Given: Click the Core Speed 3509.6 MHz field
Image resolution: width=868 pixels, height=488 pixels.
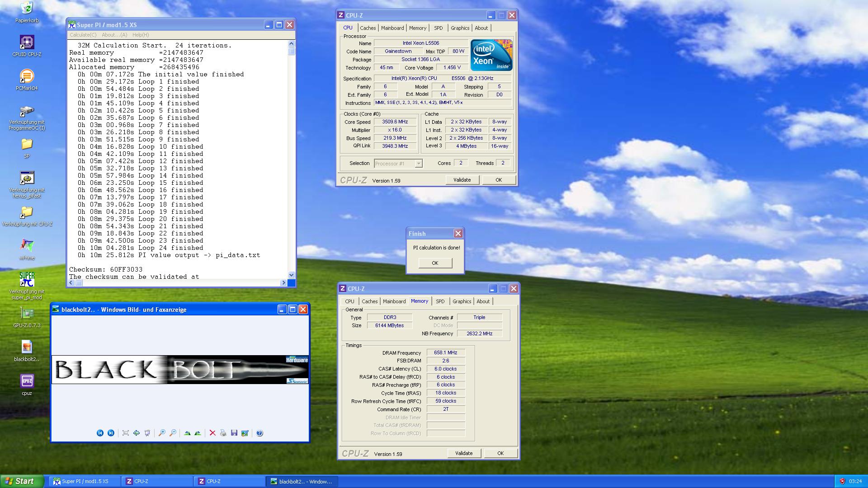Looking at the screenshot, I should click(395, 122).
